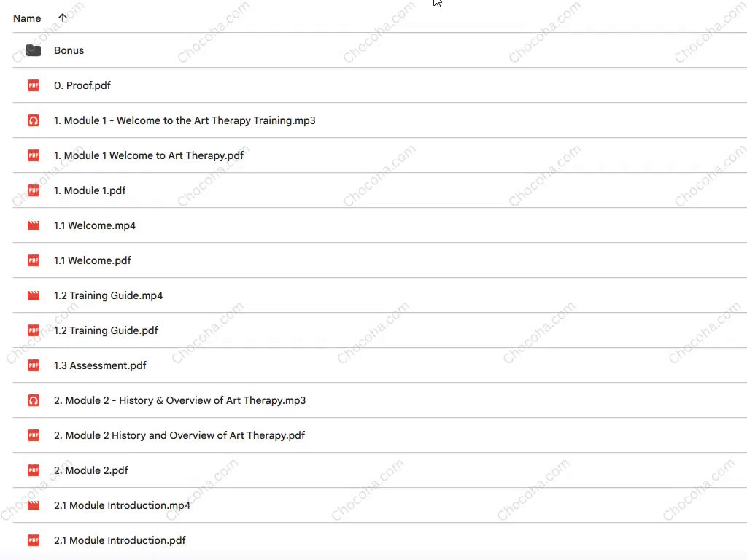Play 2. Module 2 - History & Overview mp3
747x560 pixels.
tap(179, 400)
